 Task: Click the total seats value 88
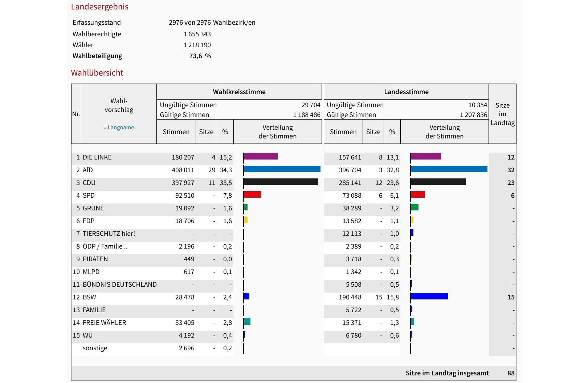coord(511,373)
